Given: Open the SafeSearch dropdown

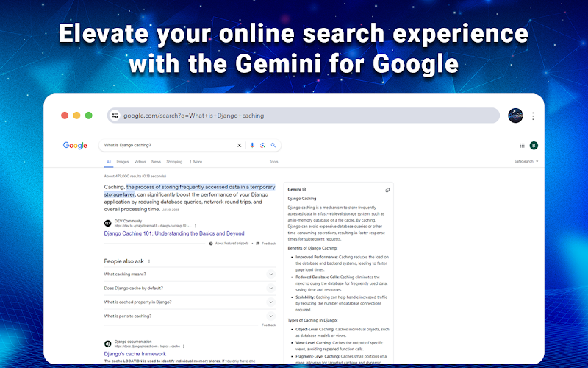Looking at the screenshot, I should pos(526,161).
